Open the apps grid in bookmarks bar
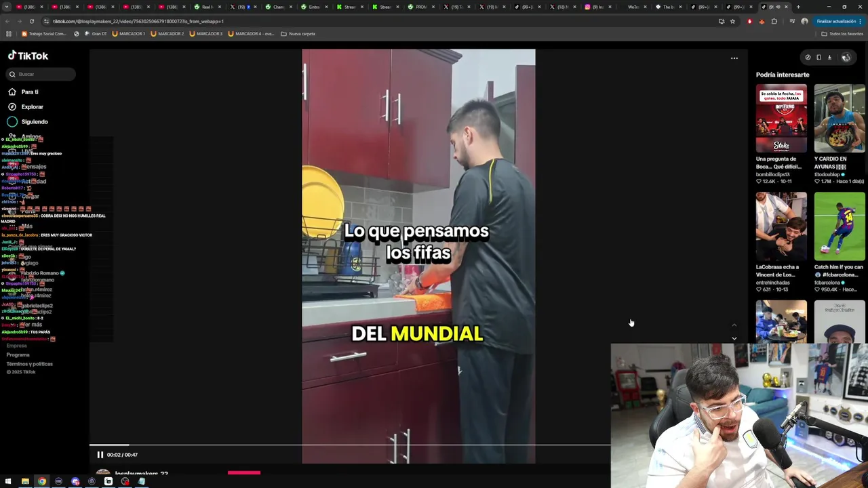The height and width of the screenshot is (488, 868). 8,33
